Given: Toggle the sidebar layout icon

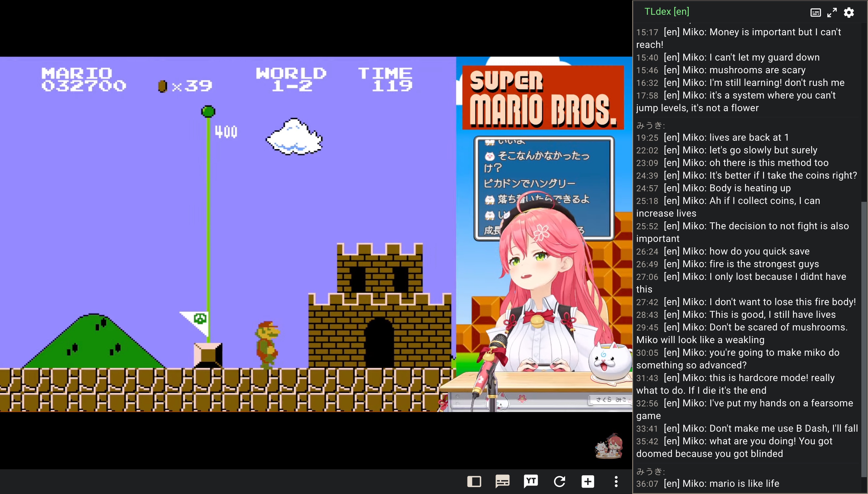Looking at the screenshot, I should coord(474,481).
